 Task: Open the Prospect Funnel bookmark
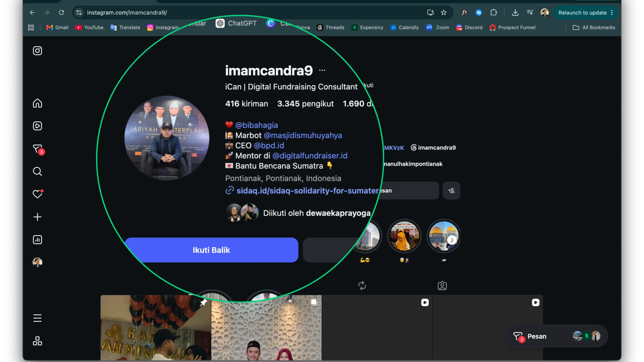512,27
